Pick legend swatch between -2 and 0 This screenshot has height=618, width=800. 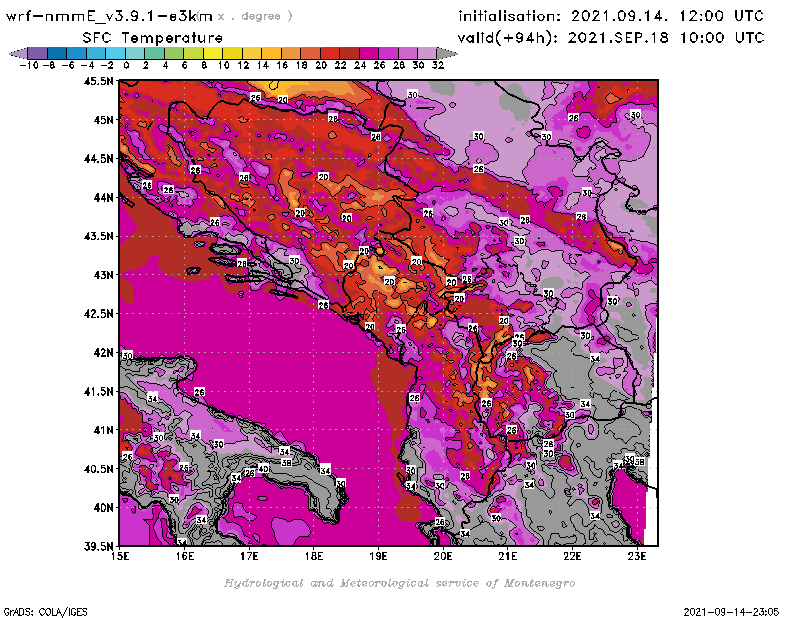(x=115, y=53)
